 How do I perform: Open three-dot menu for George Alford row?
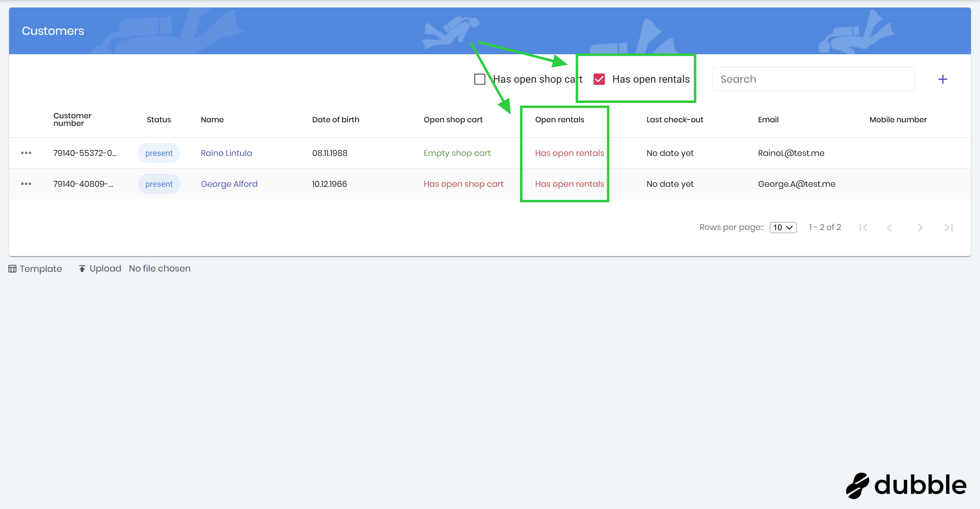click(26, 184)
